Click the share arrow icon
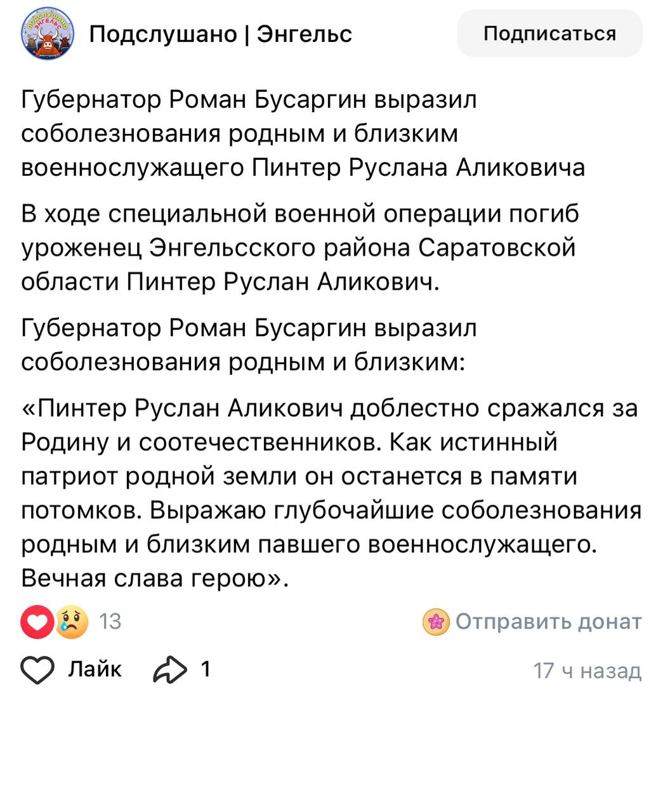The height and width of the screenshot is (812, 663). coord(170,670)
